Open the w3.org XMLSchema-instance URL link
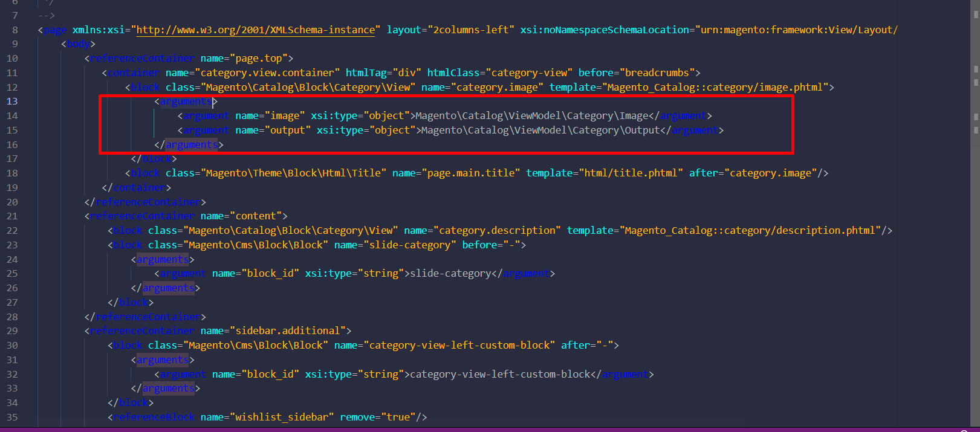This screenshot has height=432, width=980. 256,30
